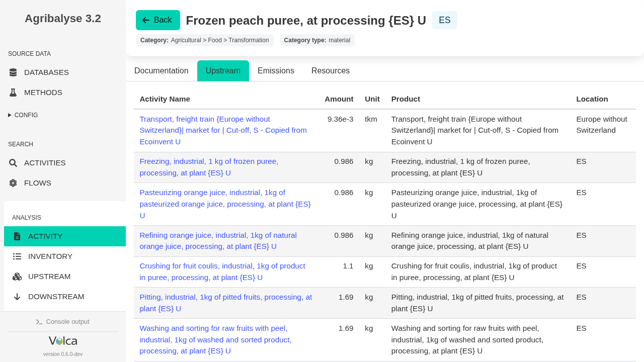Click the Amount column header
The height and width of the screenshot is (362, 644).
[x=339, y=99]
